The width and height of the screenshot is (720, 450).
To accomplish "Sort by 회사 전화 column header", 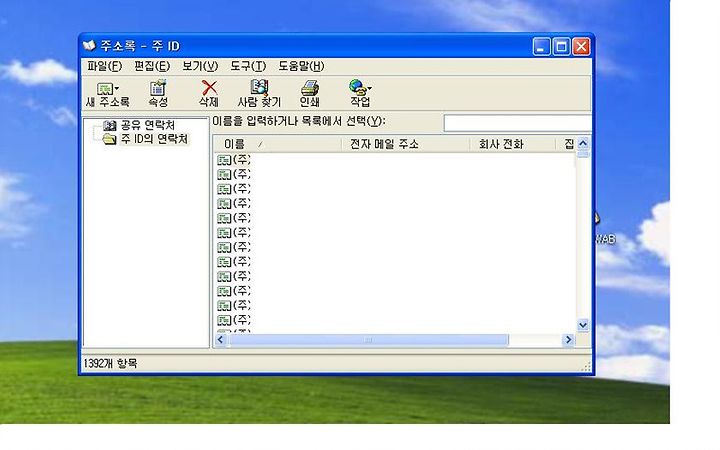I will (x=512, y=144).
